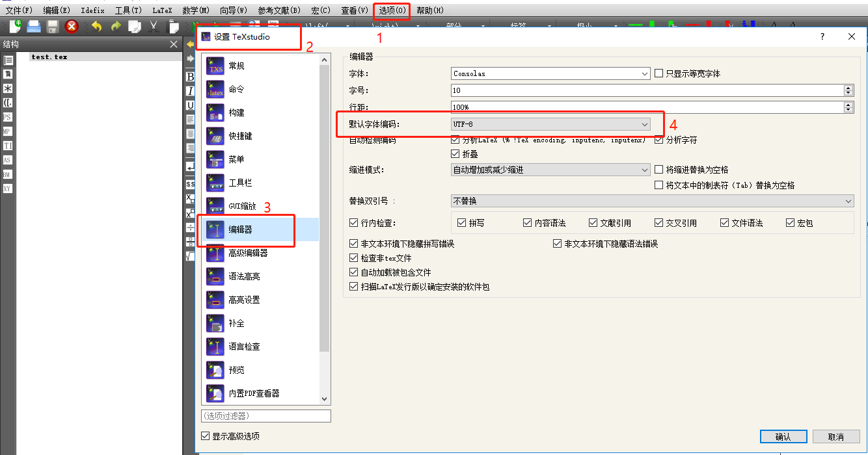Open XY side panel icon
The image size is (868, 455).
[x=8, y=189]
